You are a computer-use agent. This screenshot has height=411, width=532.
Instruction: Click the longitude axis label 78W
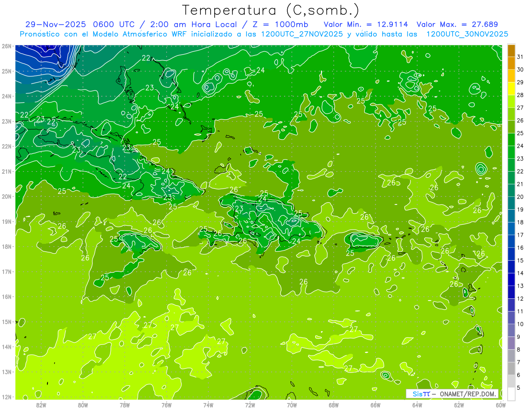click(x=125, y=405)
